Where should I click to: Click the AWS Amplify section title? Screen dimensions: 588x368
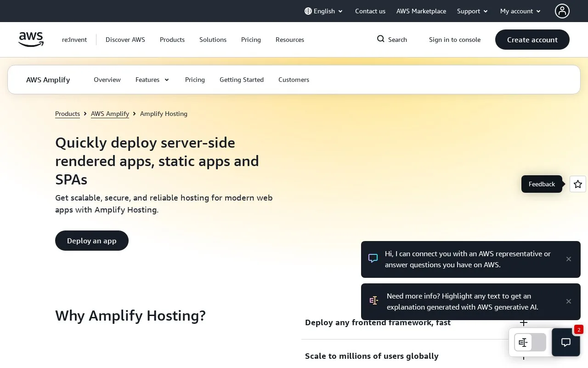(x=48, y=80)
